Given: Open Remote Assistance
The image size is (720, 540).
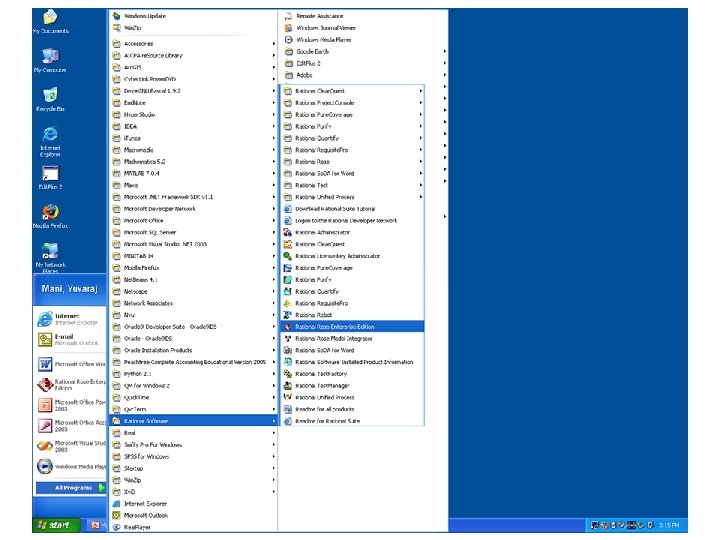Looking at the screenshot, I should tap(365, 16).
